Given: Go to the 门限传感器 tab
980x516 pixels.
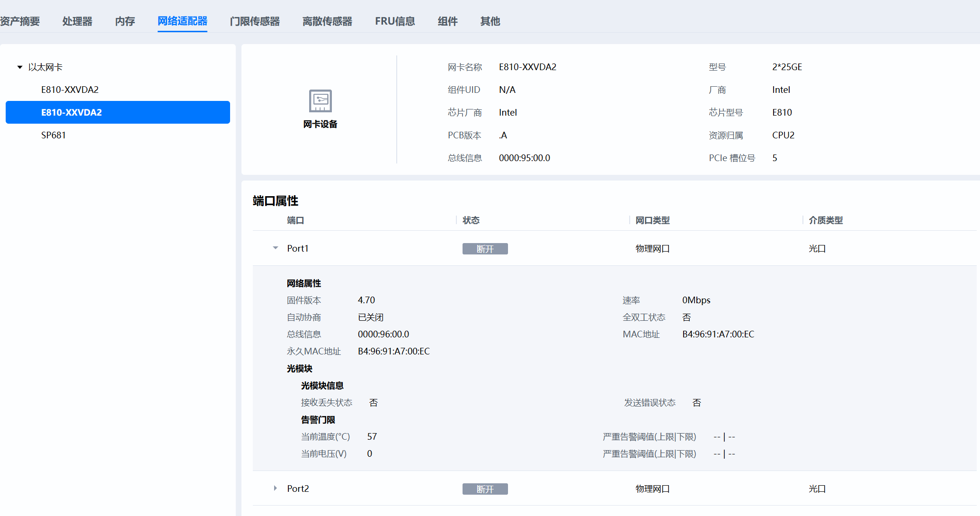Looking at the screenshot, I should coord(255,21).
